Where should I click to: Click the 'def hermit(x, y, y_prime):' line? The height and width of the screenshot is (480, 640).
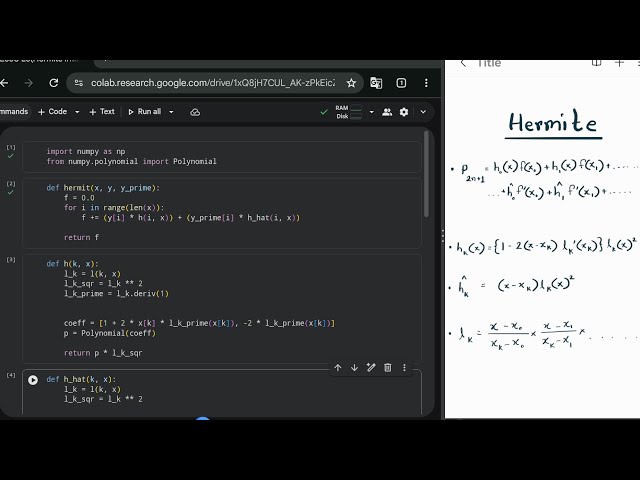pos(103,188)
